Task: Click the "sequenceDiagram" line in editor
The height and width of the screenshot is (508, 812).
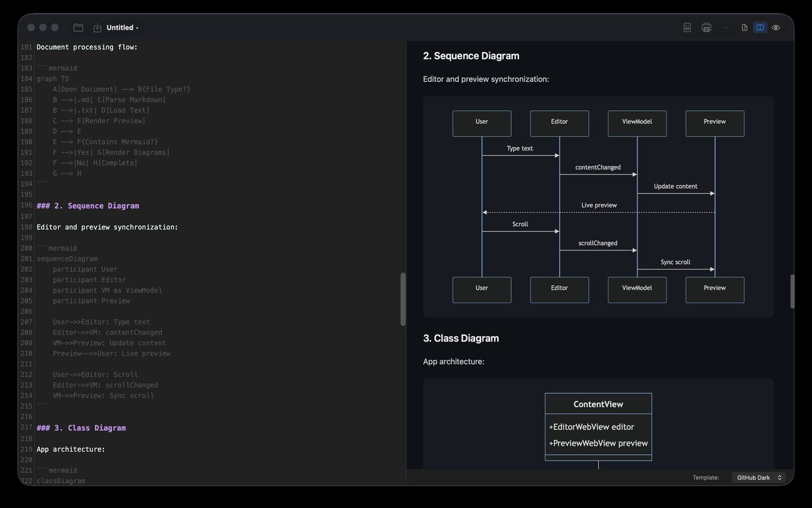Action: 67,259
